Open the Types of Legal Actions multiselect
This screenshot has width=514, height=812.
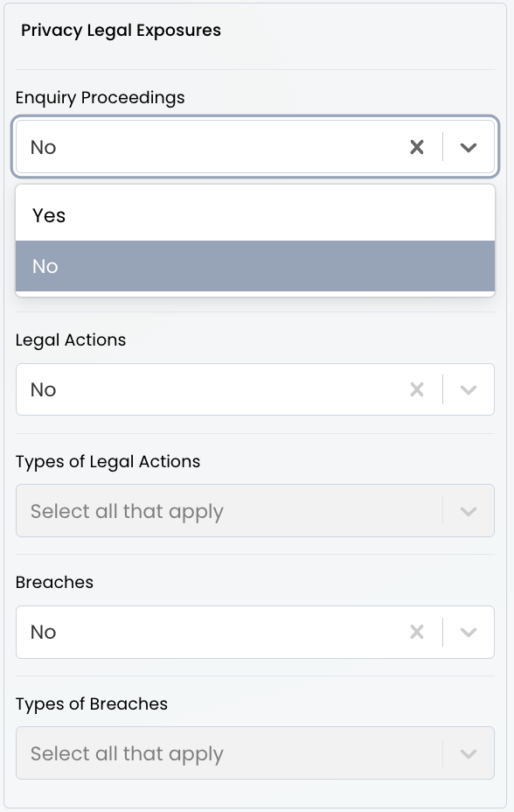[x=219, y=511]
